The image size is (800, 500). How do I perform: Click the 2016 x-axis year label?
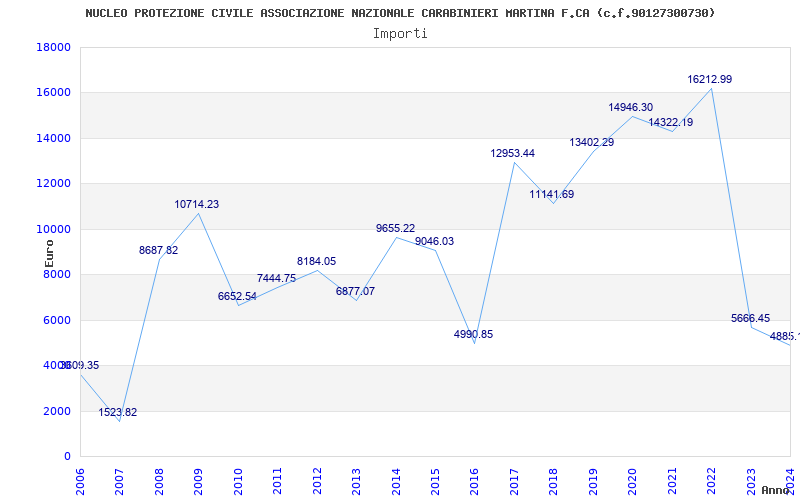click(474, 480)
